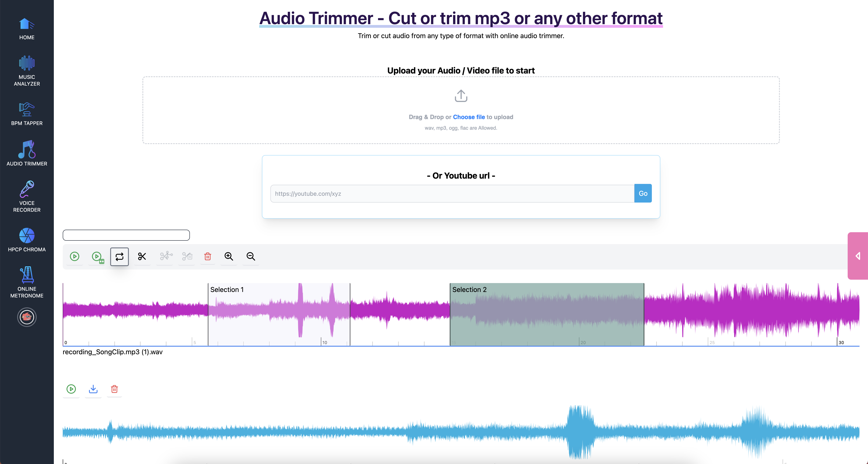Image resolution: width=868 pixels, height=464 pixels.
Task: Open Music Analyzer from sidebar
Action: click(x=27, y=71)
